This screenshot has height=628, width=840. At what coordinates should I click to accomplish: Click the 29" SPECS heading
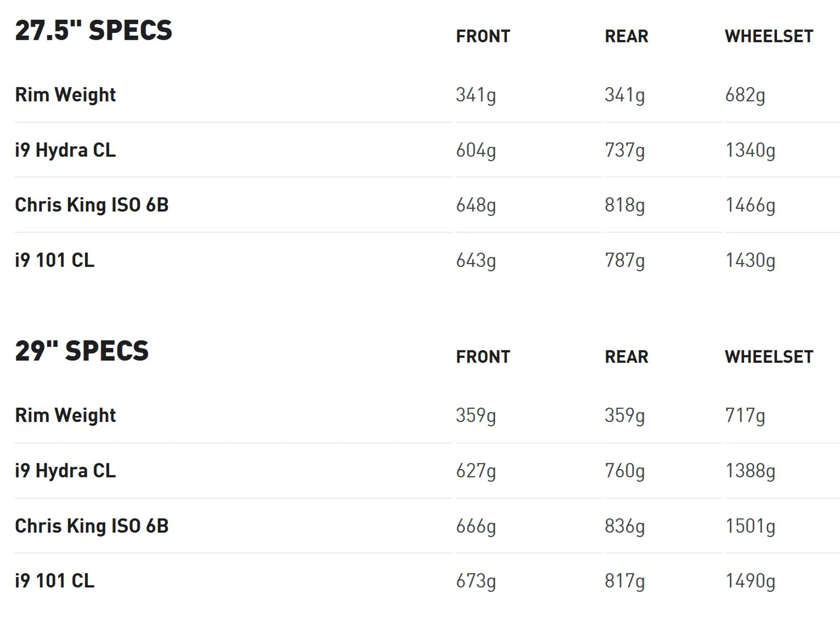pyautogui.click(x=82, y=351)
